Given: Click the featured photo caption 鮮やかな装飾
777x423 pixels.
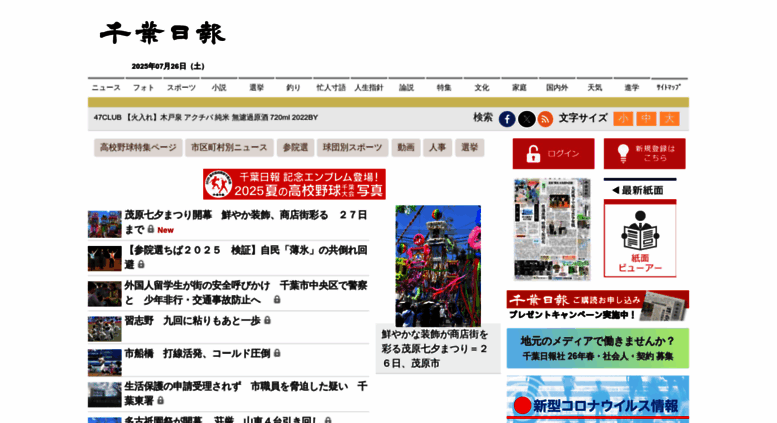Looking at the screenshot, I should tap(435, 349).
